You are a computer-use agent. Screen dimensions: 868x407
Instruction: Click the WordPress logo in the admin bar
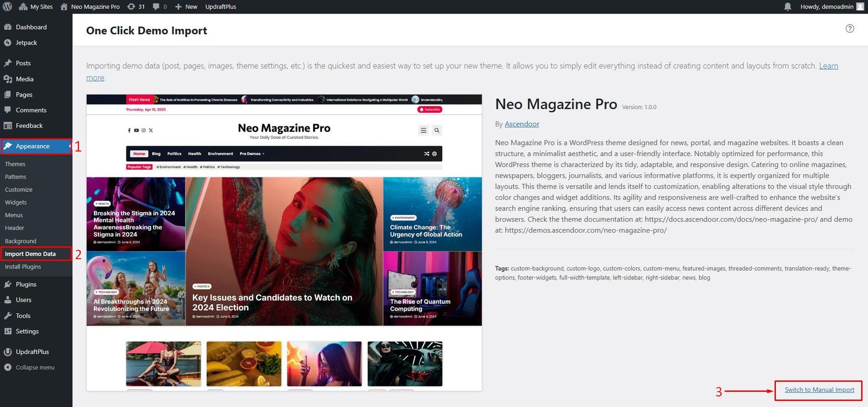pyautogui.click(x=7, y=7)
